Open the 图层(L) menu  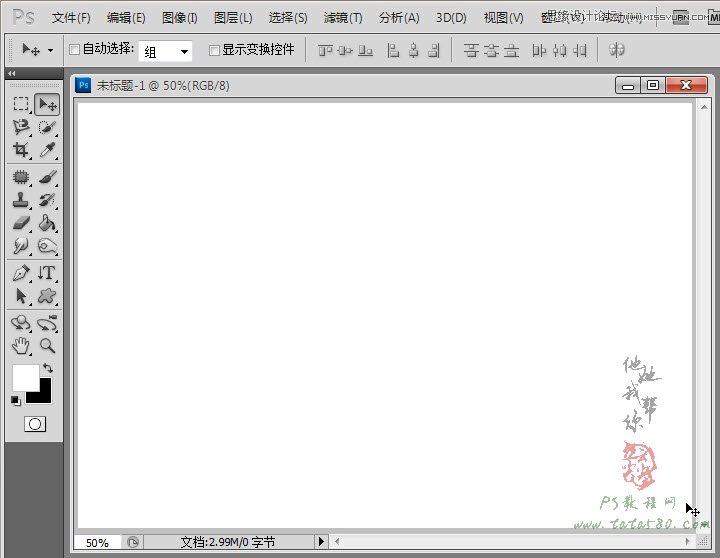tap(233, 18)
